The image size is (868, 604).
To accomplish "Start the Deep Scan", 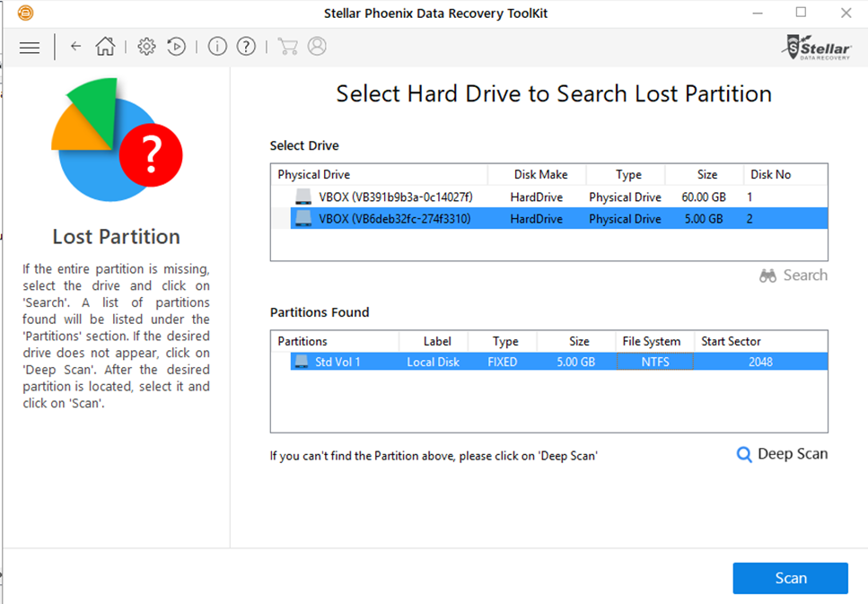I will click(782, 454).
